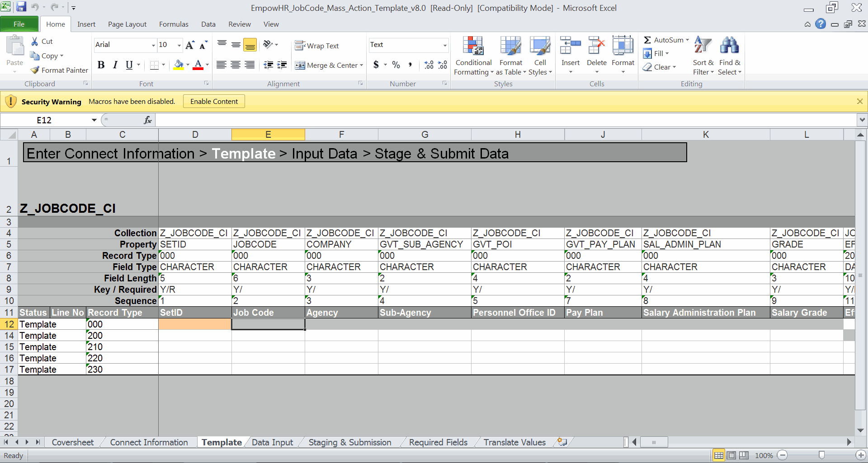Click the Borders icon

tap(154, 65)
